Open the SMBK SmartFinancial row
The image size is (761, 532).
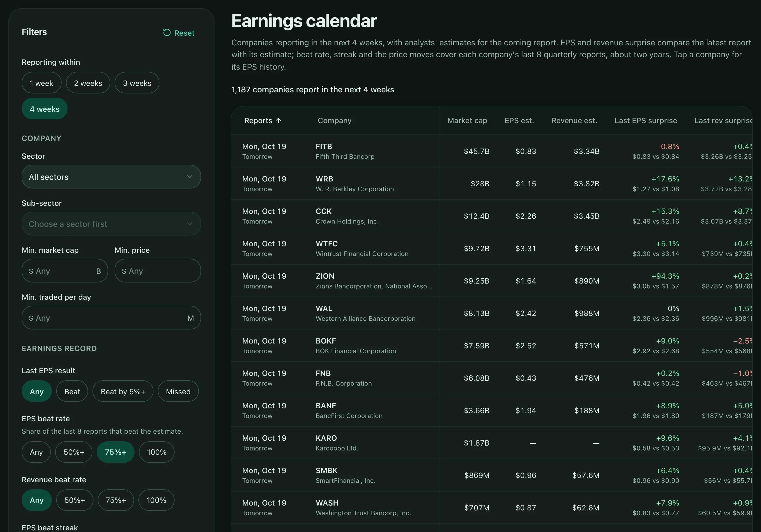pyautogui.click(x=492, y=476)
